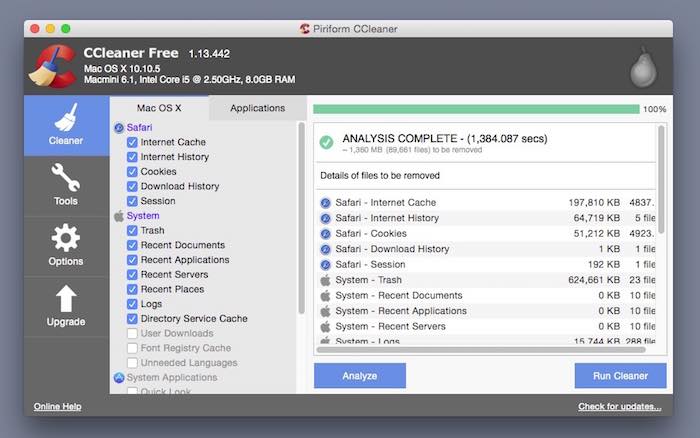Uncheck Recent Places checkbox
Image resolution: width=700 pixels, height=438 pixels.
click(132, 290)
